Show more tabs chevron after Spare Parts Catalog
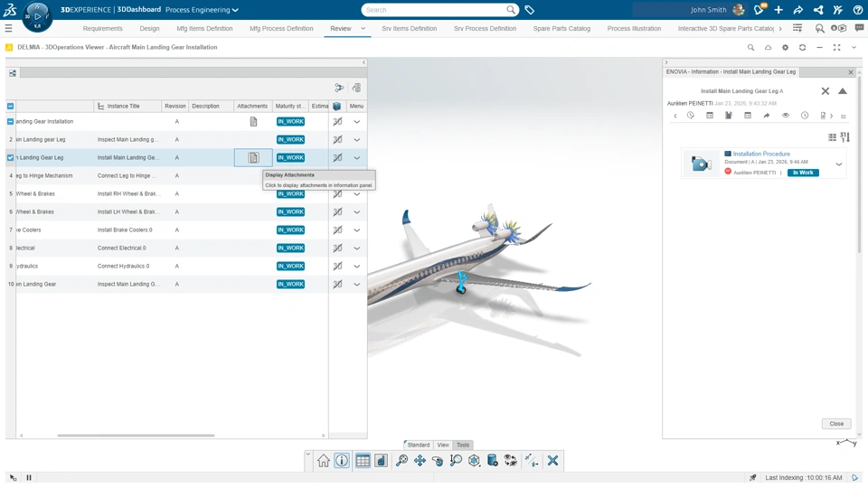The height and width of the screenshot is (488, 868). pos(780,28)
